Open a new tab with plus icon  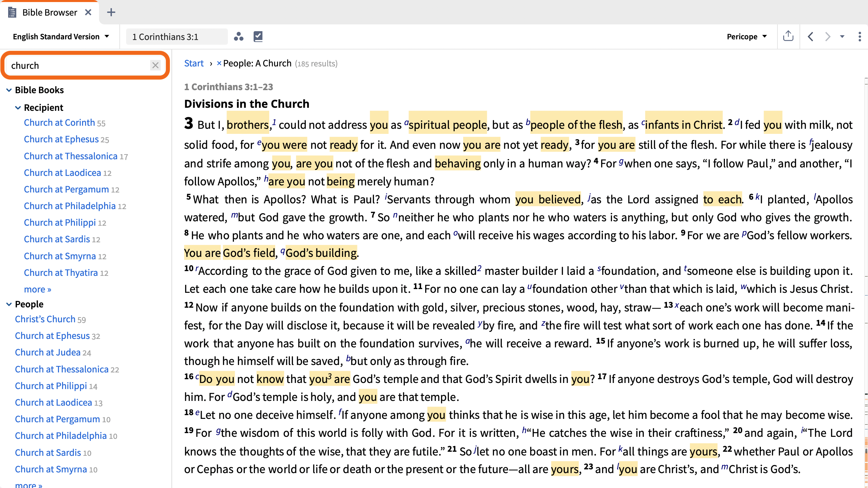[111, 13]
